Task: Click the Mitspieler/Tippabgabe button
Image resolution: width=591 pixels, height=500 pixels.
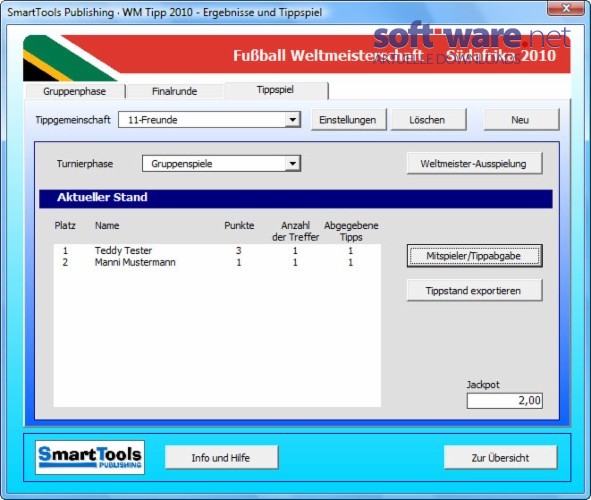Action: click(x=474, y=256)
